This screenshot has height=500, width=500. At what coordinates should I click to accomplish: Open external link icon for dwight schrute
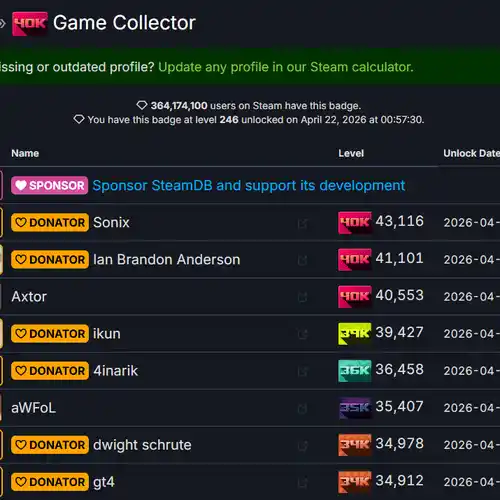(302, 446)
